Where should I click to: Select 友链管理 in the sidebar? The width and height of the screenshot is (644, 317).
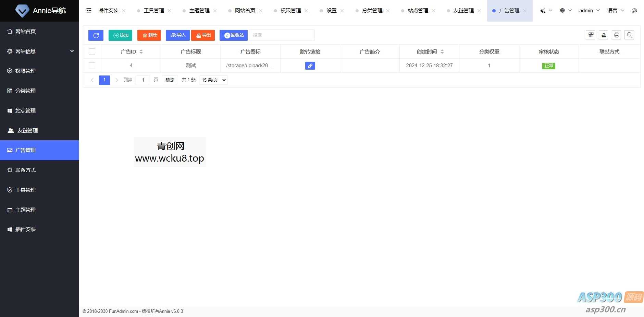[x=28, y=130]
